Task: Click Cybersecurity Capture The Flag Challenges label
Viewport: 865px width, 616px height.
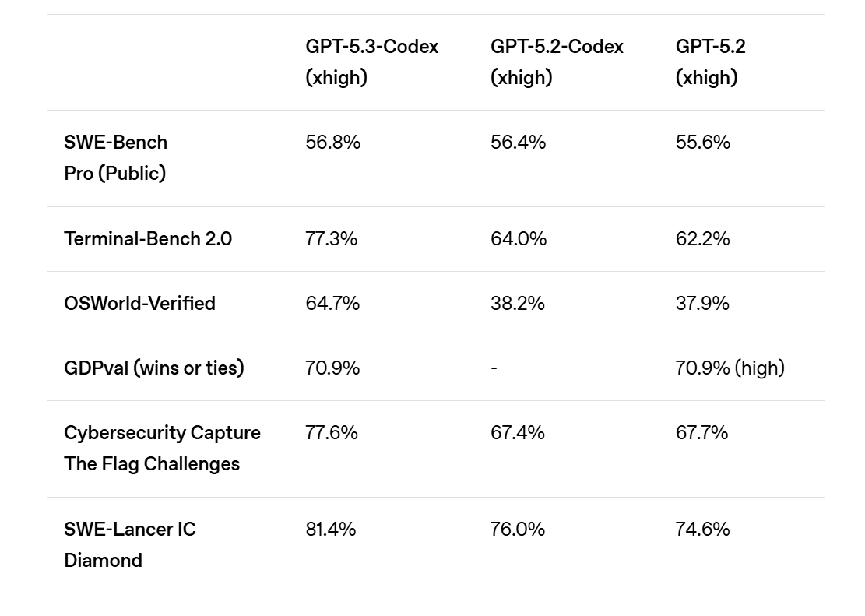Action: coord(162,449)
